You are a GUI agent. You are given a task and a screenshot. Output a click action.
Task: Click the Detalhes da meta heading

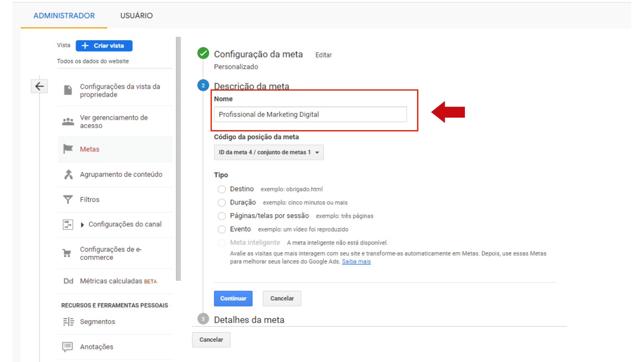[249, 320]
